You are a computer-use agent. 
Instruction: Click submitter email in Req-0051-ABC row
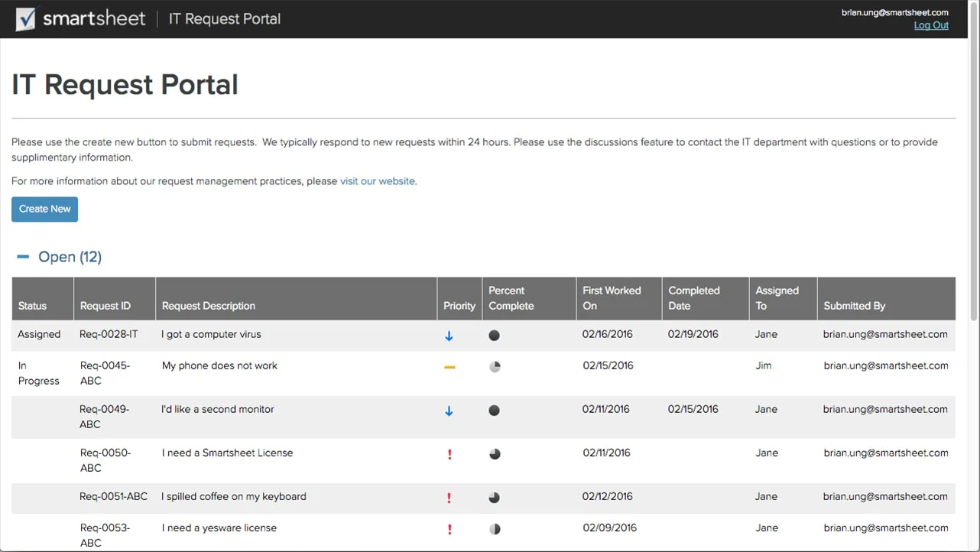(885, 496)
